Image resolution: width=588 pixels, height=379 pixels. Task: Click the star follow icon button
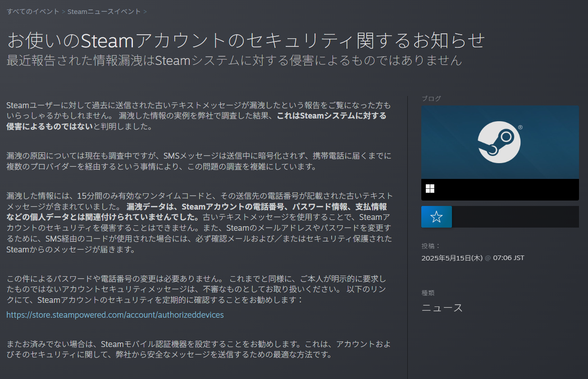[437, 217]
